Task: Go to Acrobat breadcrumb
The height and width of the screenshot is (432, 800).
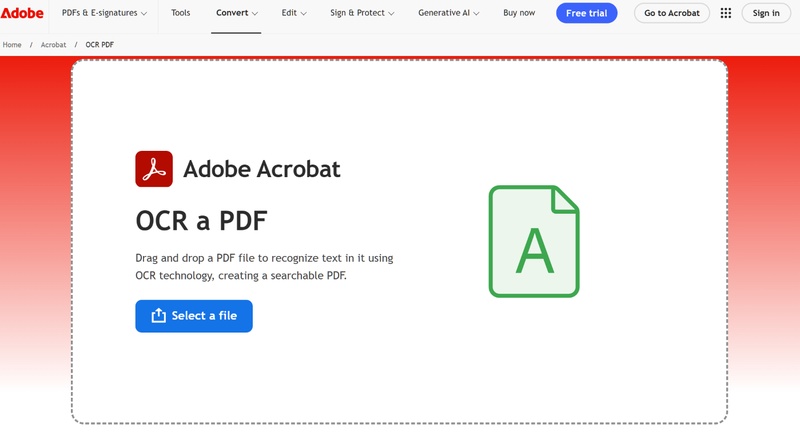Action: (x=54, y=45)
